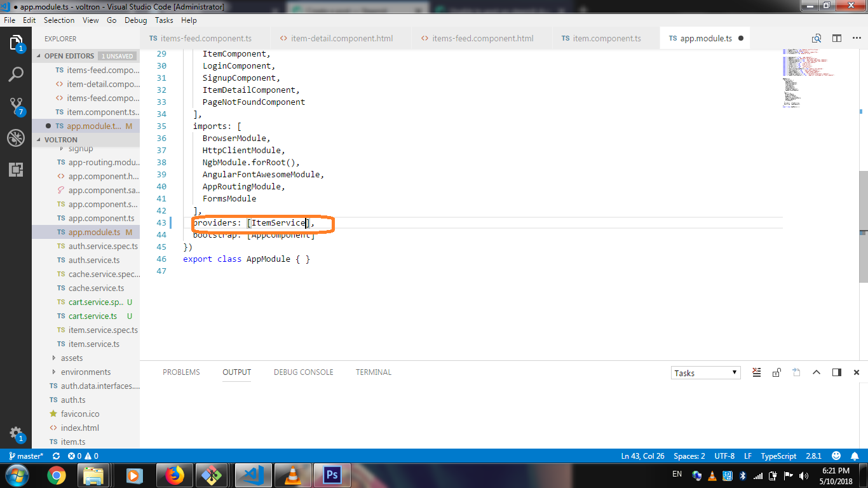Open VLC media player from the taskbar
Viewport: 868px width, 488px height.
292,475
